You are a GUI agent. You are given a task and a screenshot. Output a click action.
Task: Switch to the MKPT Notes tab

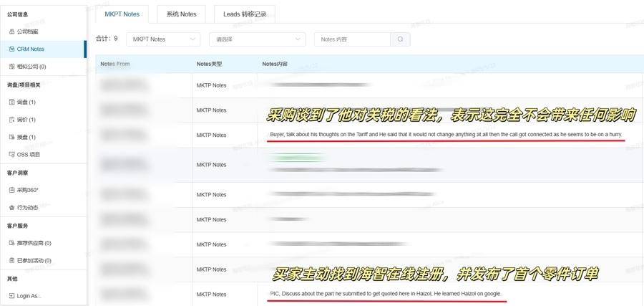coord(122,14)
